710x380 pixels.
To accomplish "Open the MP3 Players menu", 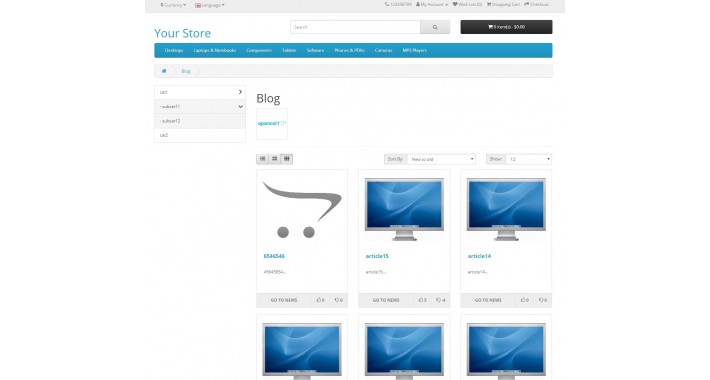I will point(414,50).
